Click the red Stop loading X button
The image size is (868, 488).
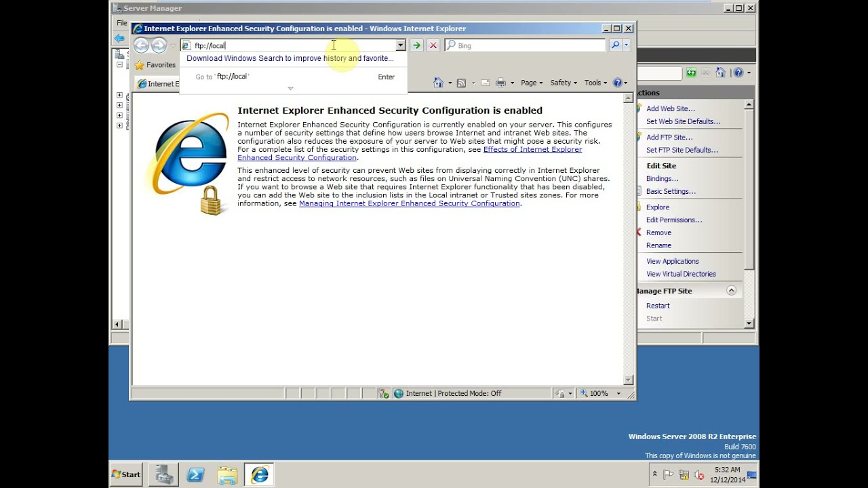coord(433,45)
